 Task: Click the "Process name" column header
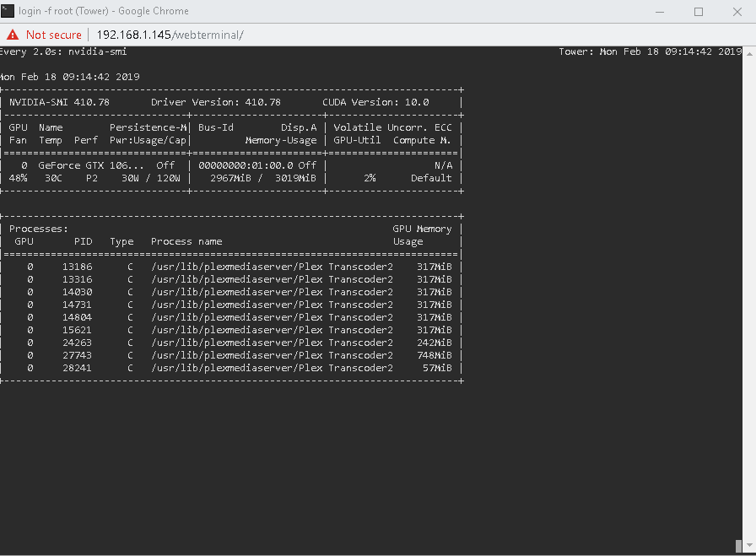point(186,241)
